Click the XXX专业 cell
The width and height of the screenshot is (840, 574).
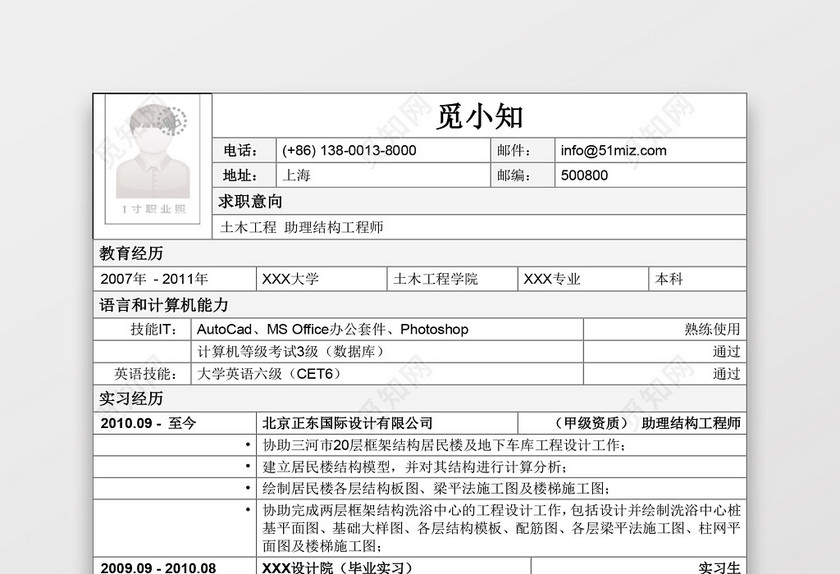click(583, 279)
